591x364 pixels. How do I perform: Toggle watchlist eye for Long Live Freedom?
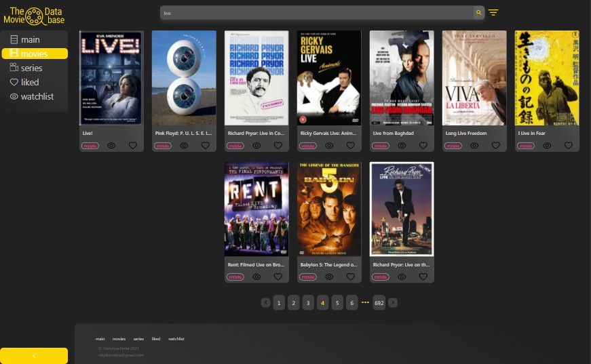pos(474,146)
